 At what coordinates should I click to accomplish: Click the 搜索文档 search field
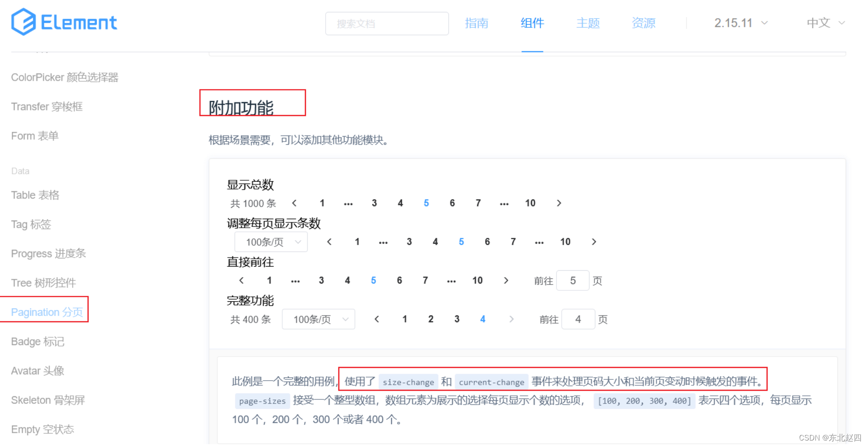(386, 23)
